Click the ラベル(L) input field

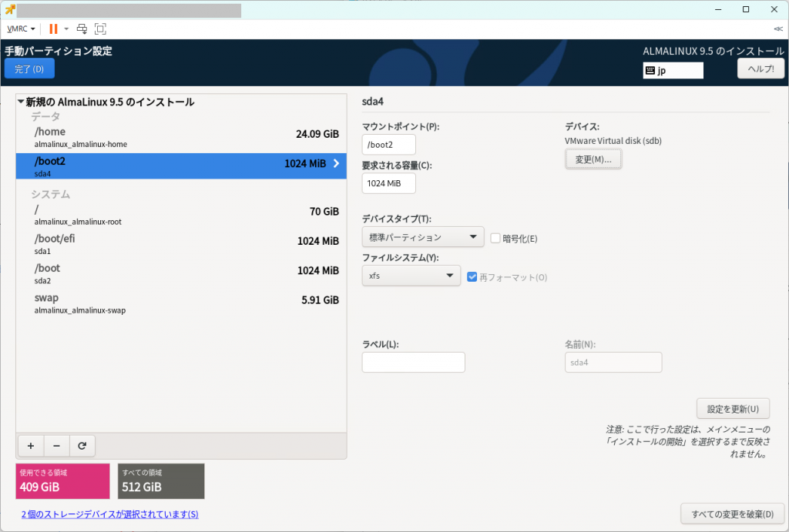point(414,363)
